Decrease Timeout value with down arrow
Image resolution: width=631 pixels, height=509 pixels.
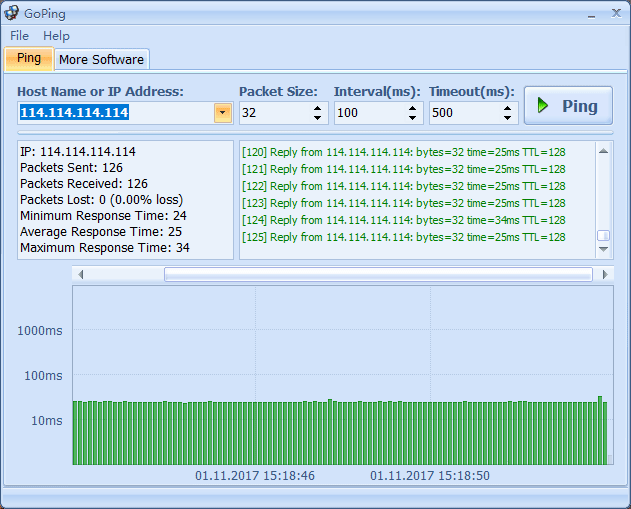tap(507, 117)
